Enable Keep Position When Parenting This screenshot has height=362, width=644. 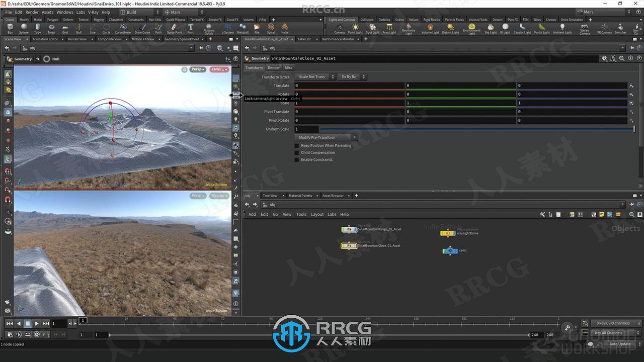[x=296, y=146]
